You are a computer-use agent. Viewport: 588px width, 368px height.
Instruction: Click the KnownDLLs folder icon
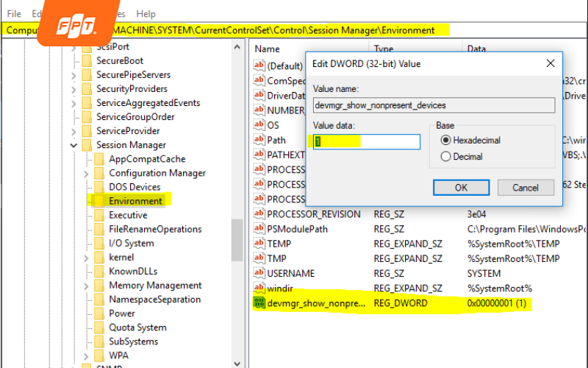(x=100, y=272)
